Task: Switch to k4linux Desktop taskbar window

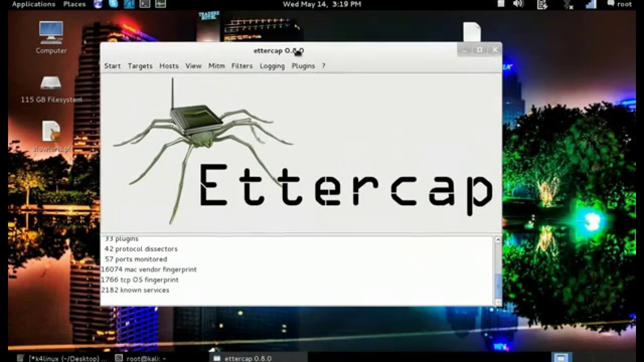Action: (62, 358)
